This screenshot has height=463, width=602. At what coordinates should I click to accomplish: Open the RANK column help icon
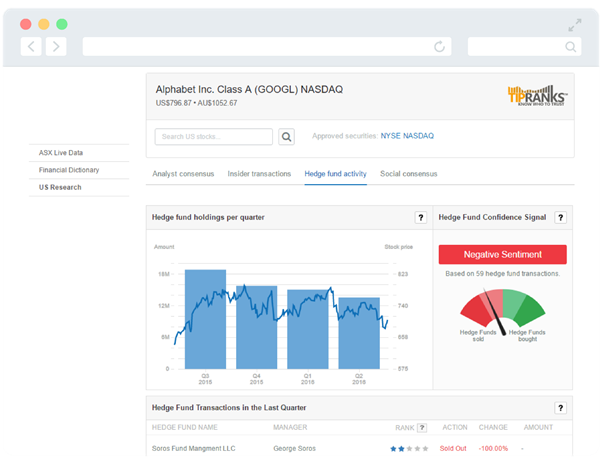click(422, 427)
